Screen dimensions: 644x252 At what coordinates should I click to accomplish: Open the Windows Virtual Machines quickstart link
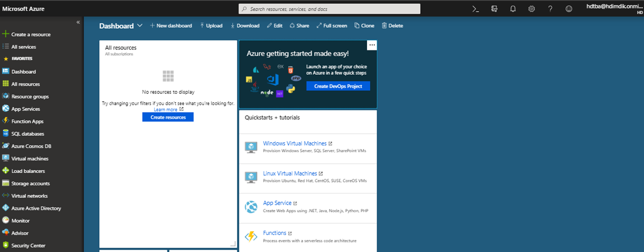pos(294,143)
